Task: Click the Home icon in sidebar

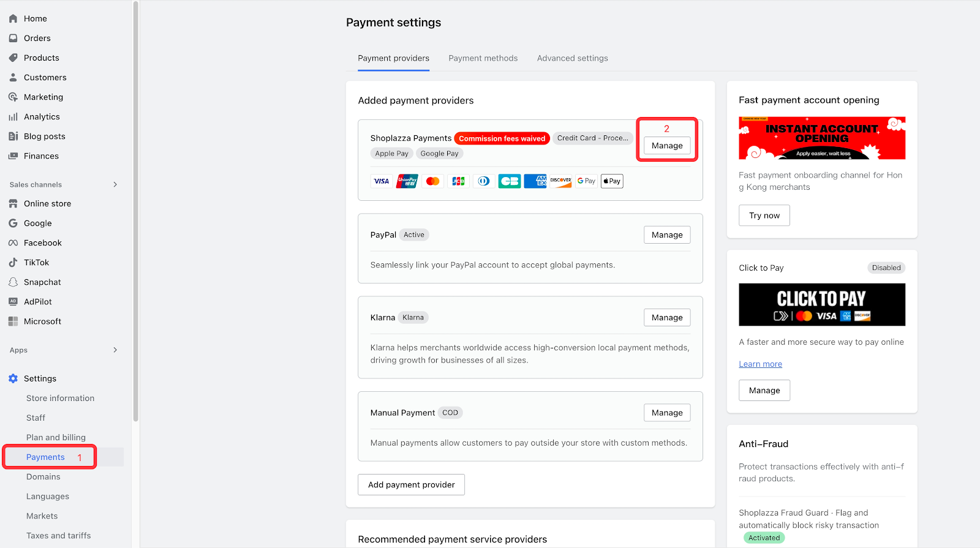Action: [x=13, y=19]
